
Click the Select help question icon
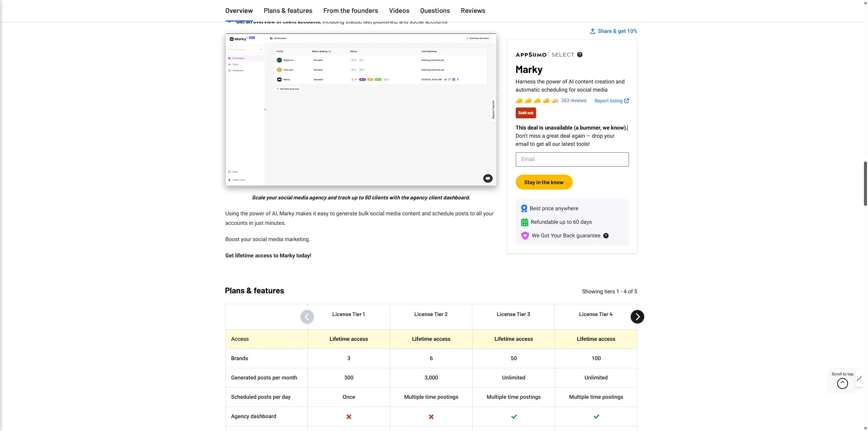[580, 55]
